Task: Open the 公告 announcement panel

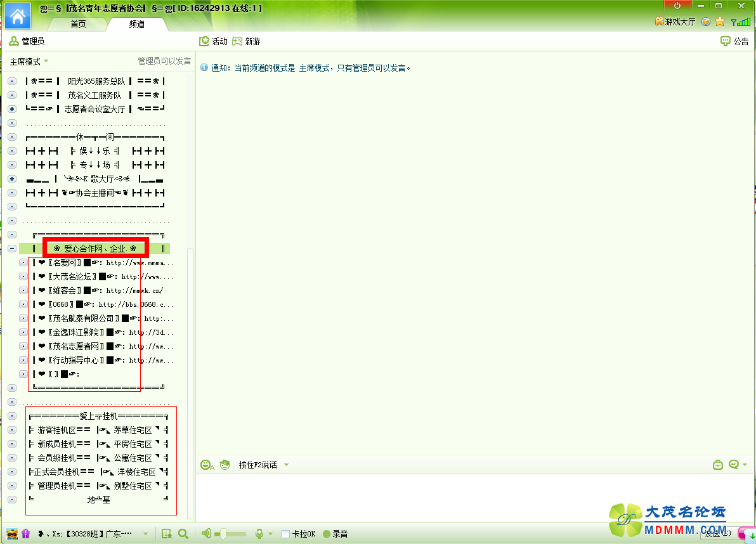Action: (735, 41)
